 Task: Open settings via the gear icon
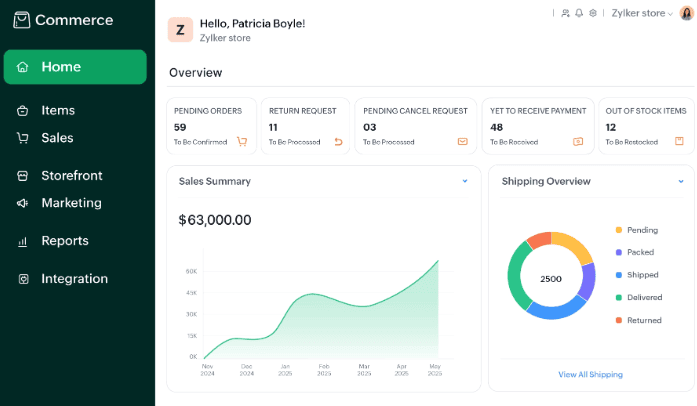[593, 13]
